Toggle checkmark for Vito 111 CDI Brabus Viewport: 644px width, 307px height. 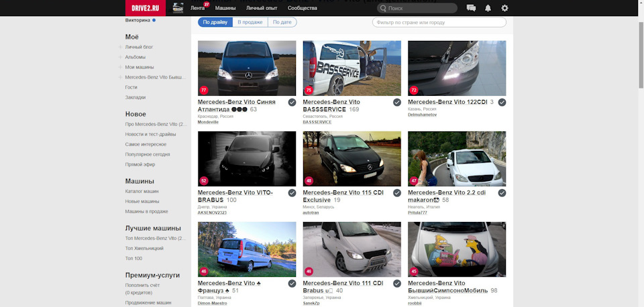click(397, 284)
